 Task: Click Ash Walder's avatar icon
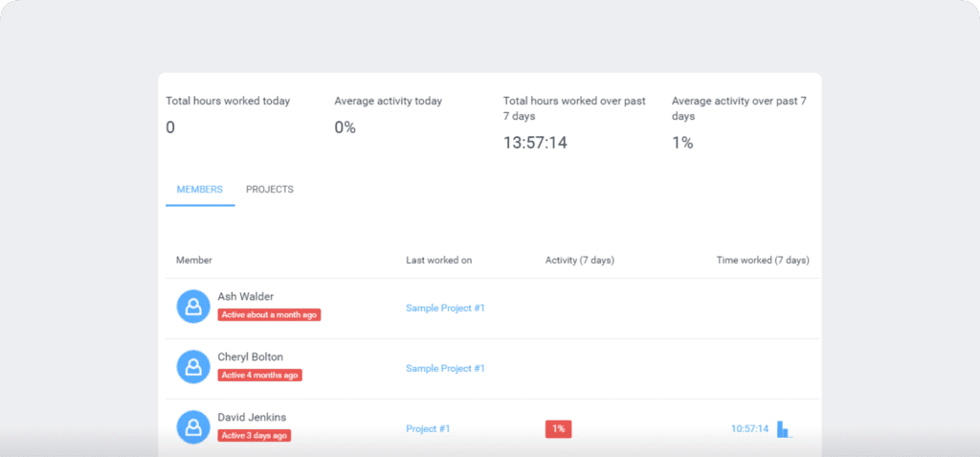point(193,307)
